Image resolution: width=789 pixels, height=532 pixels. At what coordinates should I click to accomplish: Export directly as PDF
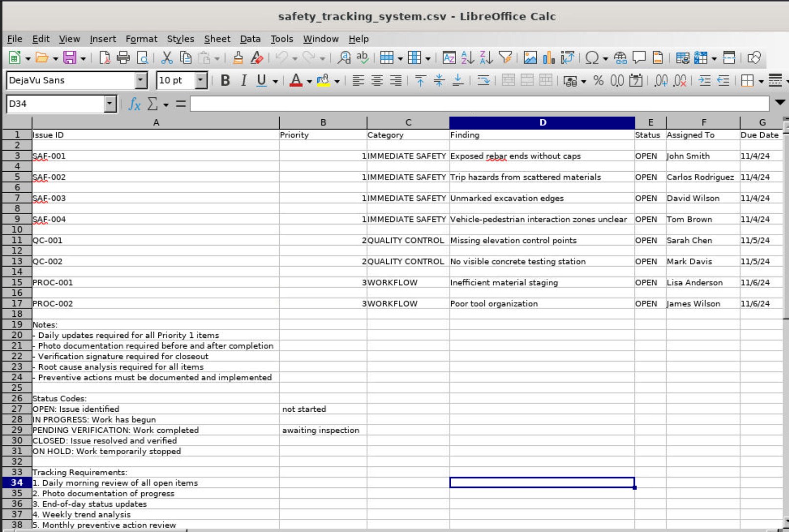point(104,58)
